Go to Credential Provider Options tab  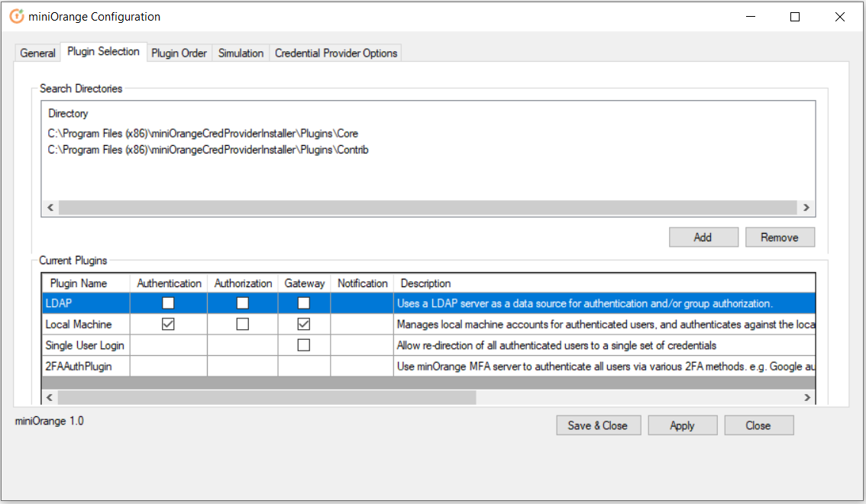(x=336, y=53)
